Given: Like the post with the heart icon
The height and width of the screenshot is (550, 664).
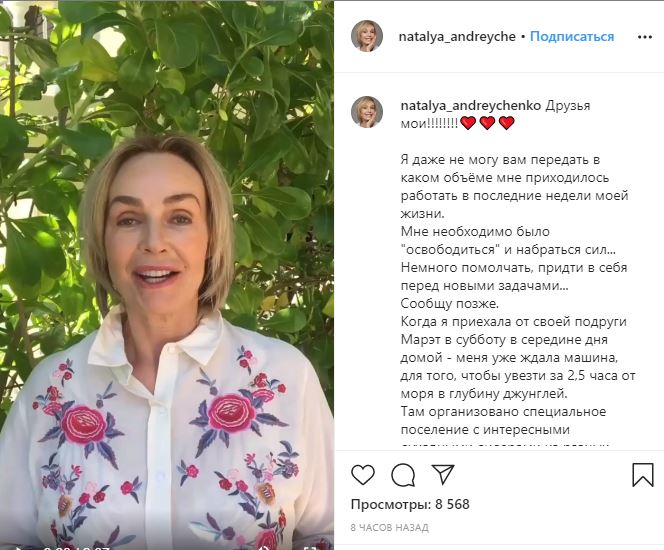Looking at the screenshot, I should pos(363,474).
